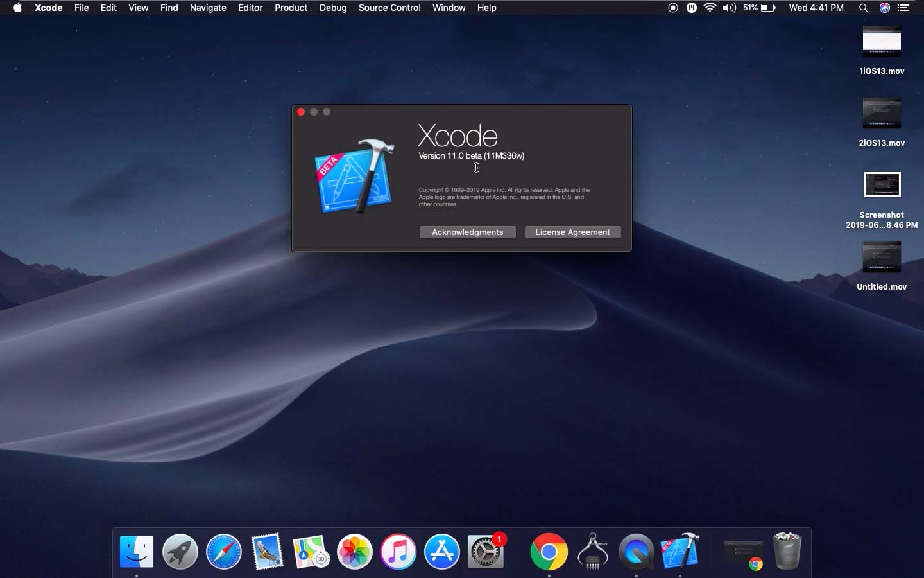The width and height of the screenshot is (924, 578).
Task: Click the volume icon in menu bar
Action: pos(729,8)
